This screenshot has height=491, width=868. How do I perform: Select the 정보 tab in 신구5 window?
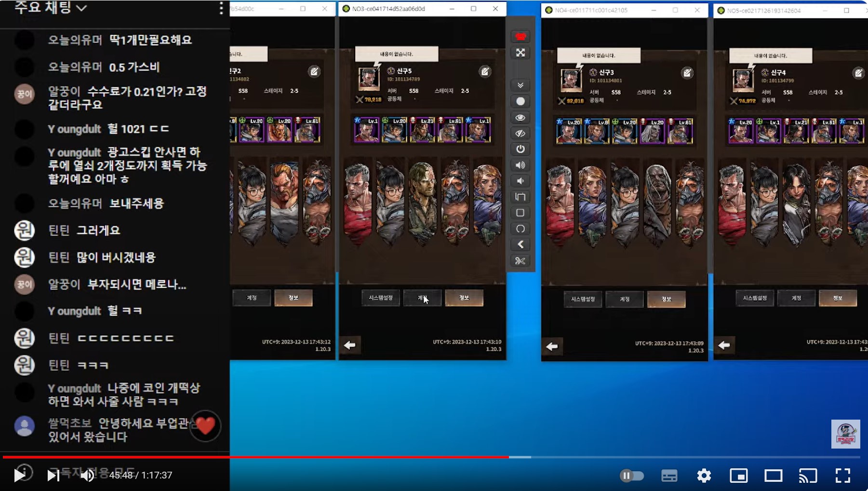coord(464,298)
